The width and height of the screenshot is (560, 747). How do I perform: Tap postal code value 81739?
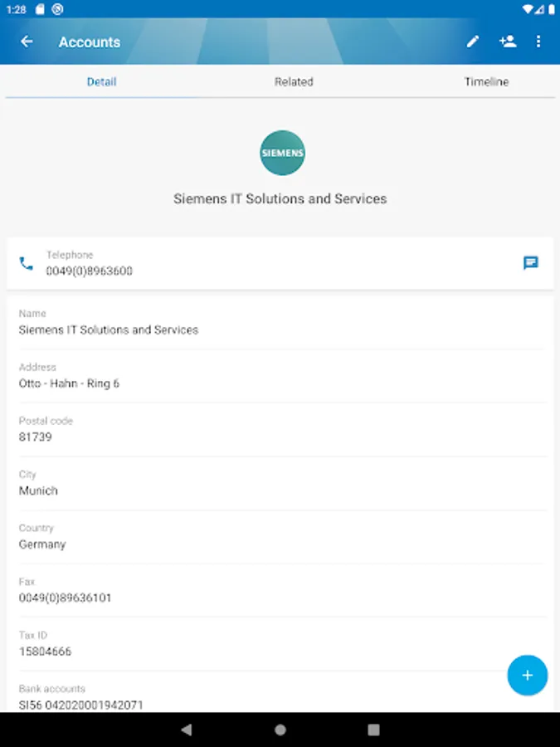coord(35,437)
